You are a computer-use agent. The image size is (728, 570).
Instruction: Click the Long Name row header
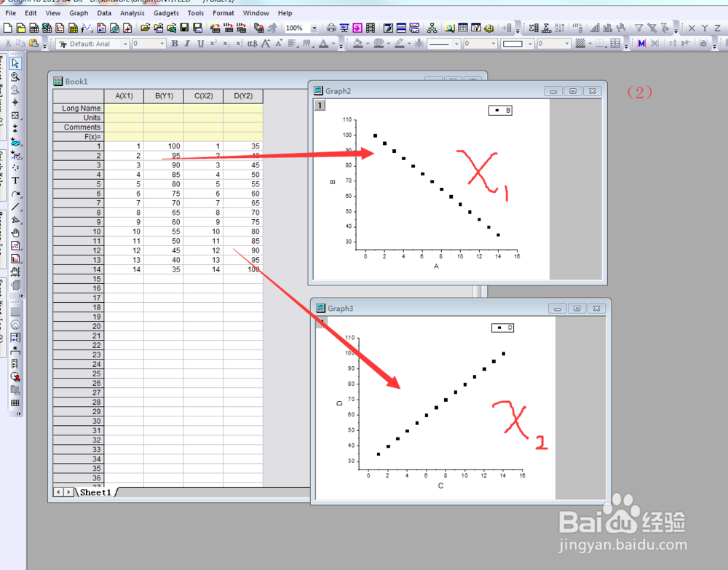coord(79,108)
